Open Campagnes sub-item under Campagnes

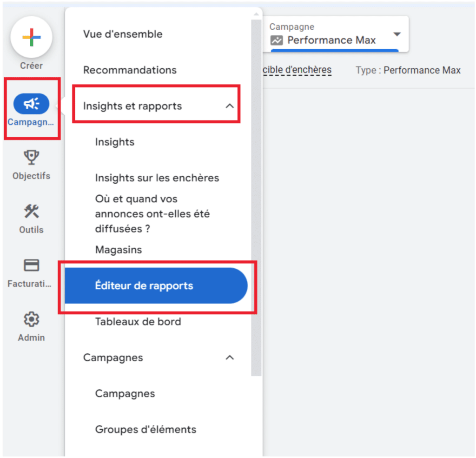tap(125, 394)
